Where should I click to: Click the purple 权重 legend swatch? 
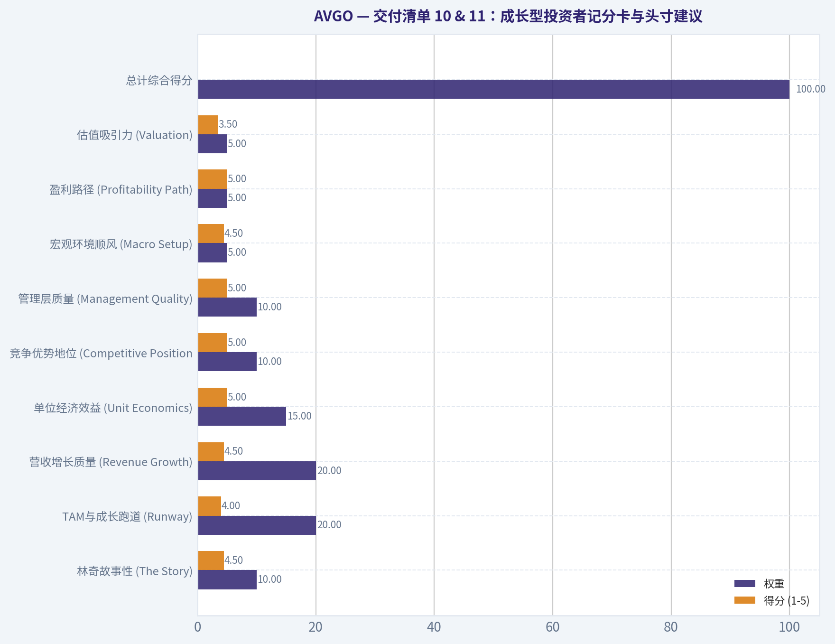click(745, 584)
